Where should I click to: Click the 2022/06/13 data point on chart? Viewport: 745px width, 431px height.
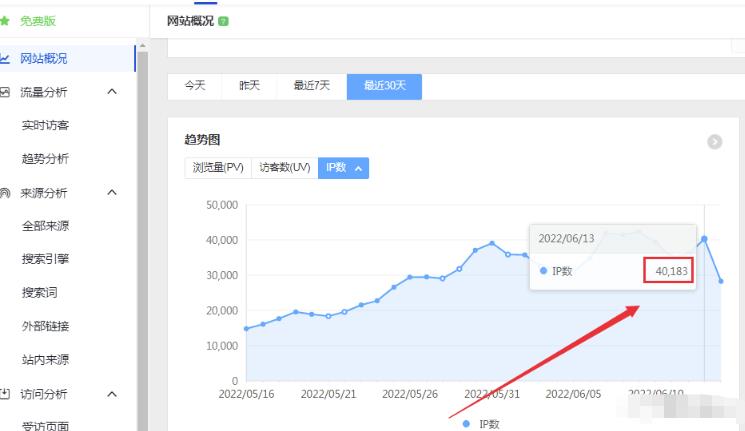coord(704,239)
